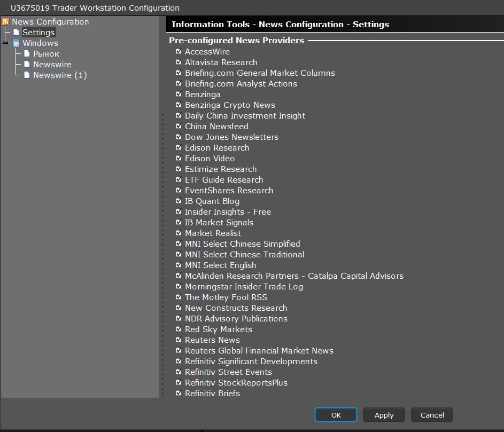Toggle IB Market Signals checkbox
Viewport: 504px width, 432px height.
click(179, 222)
